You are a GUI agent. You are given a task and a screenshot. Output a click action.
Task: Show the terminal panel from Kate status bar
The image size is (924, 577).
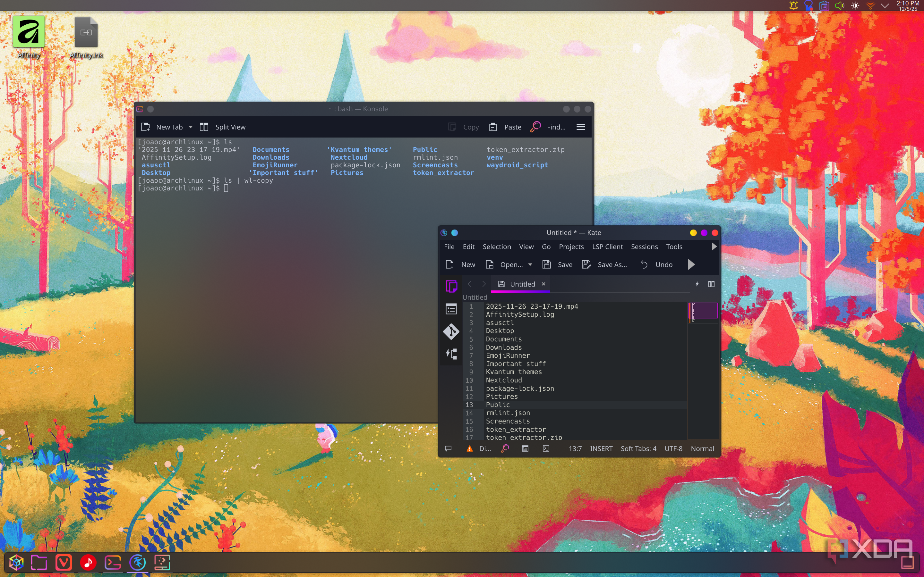[x=546, y=448]
